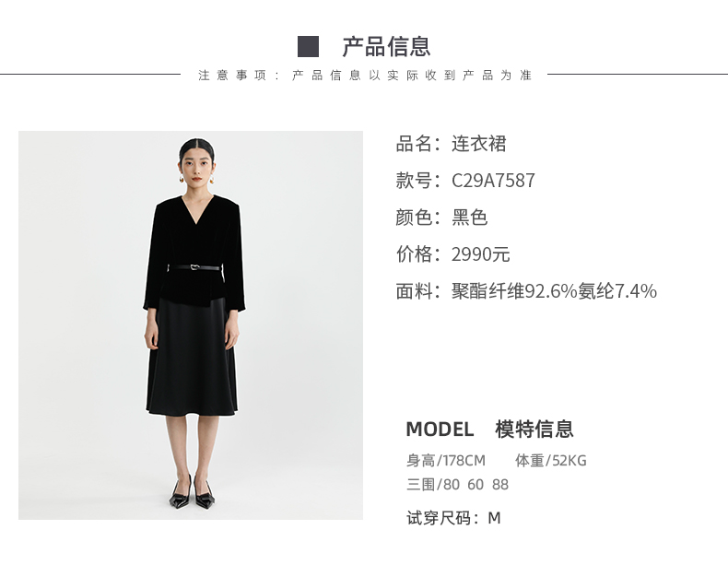This screenshot has width=728, height=565.
Task: Click the try-on size 试穿尺码 M
Action: 453,518
